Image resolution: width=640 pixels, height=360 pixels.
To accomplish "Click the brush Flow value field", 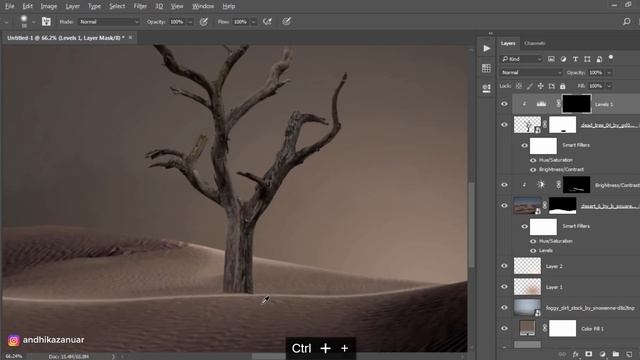I will 241,22.
